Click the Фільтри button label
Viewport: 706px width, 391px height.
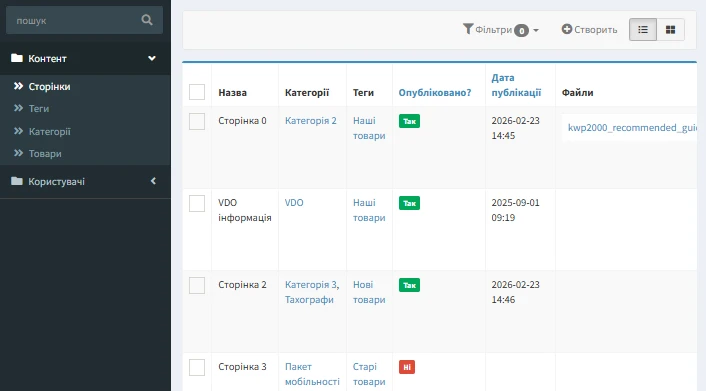(x=493, y=30)
